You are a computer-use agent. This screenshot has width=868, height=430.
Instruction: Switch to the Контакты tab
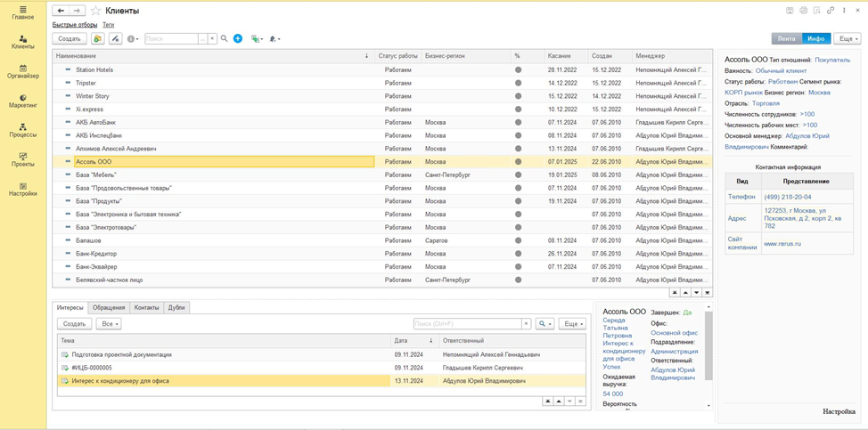(147, 308)
